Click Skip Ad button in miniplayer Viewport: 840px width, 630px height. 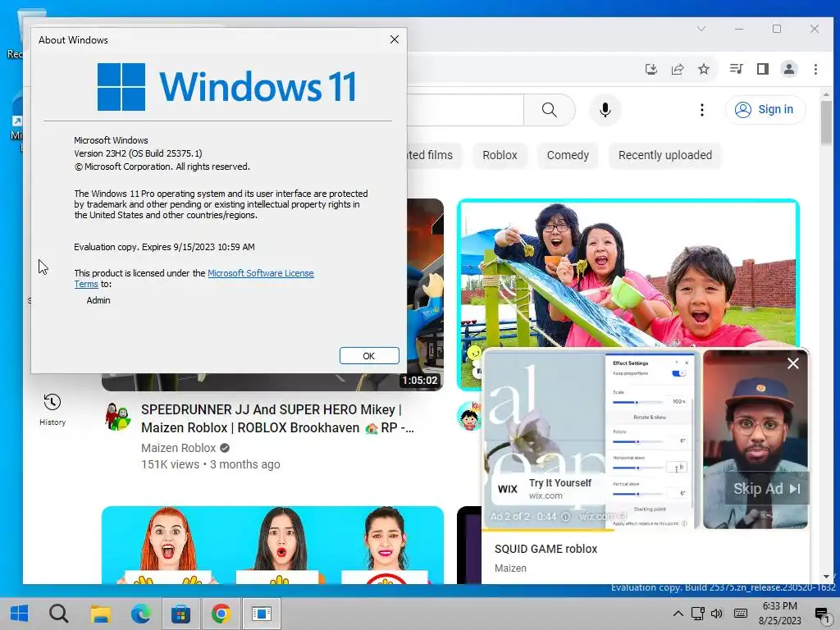767,489
